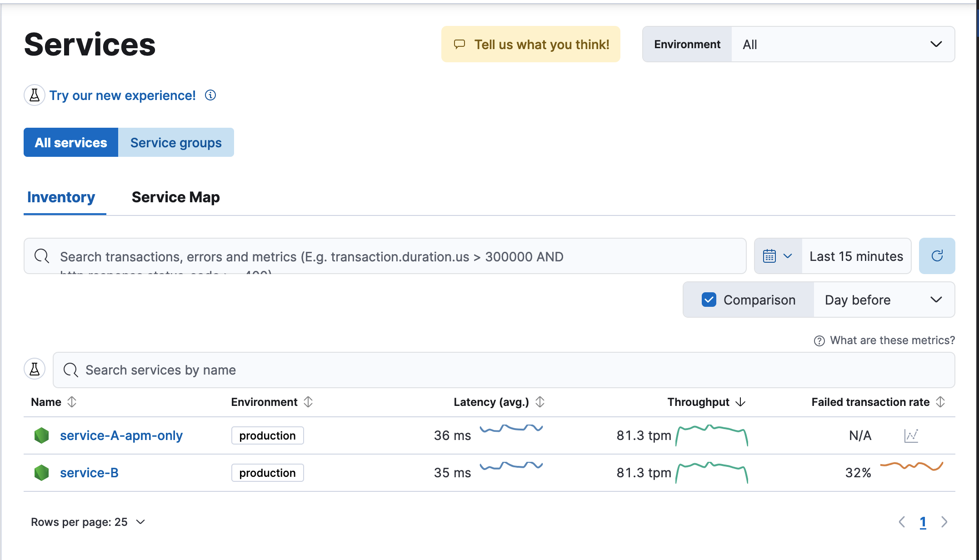Click the flask icon in services list header
Viewport: 979px width, 560px height.
pos(35,369)
